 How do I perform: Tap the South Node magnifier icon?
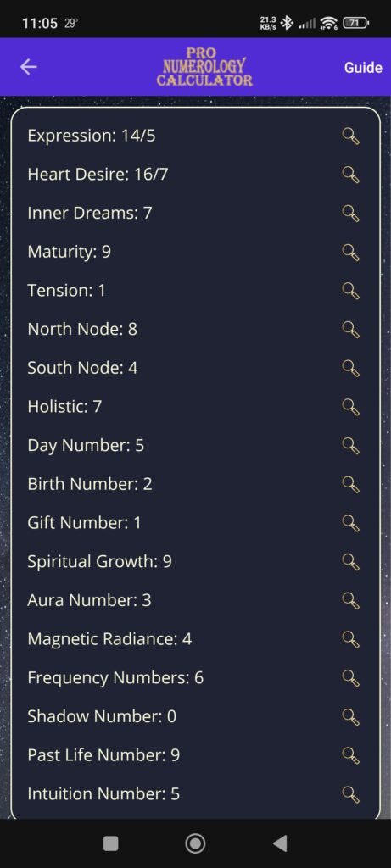(351, 369)
